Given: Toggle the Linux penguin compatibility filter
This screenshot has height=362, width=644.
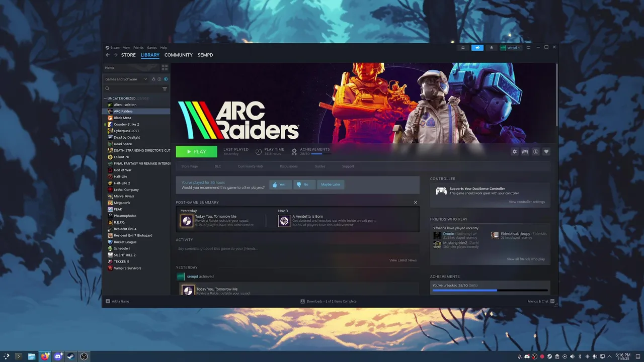Looking at the screenshot, I should [x=153, y=79].
